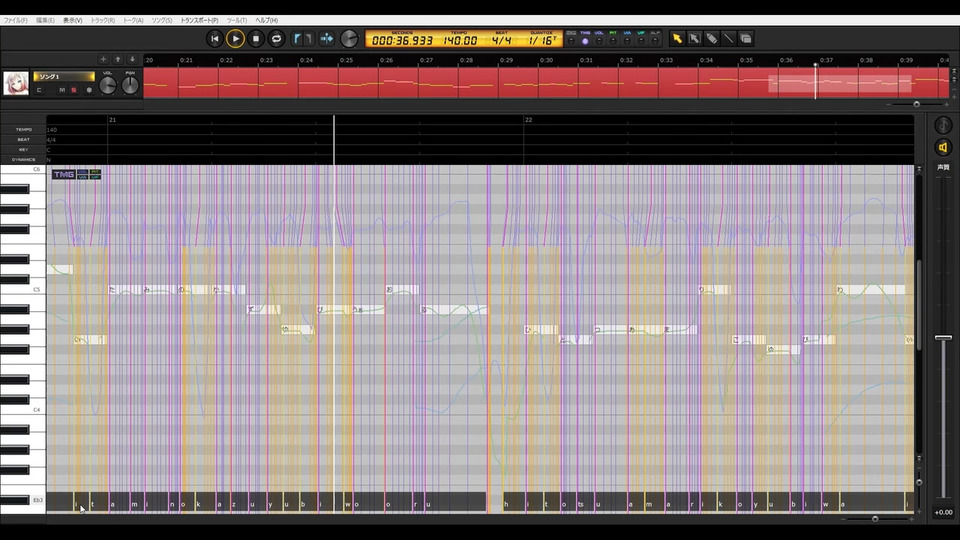
Task: Click the loop range flag markers icon
Action: point(303,39)
